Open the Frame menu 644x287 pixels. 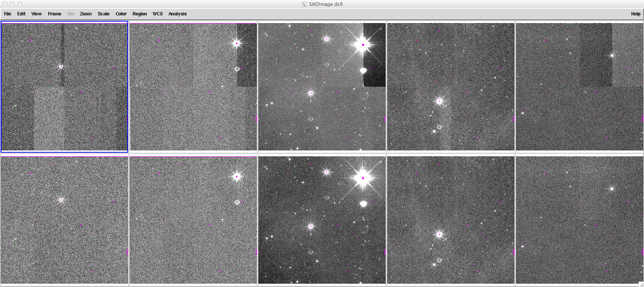tap(55, 14)
